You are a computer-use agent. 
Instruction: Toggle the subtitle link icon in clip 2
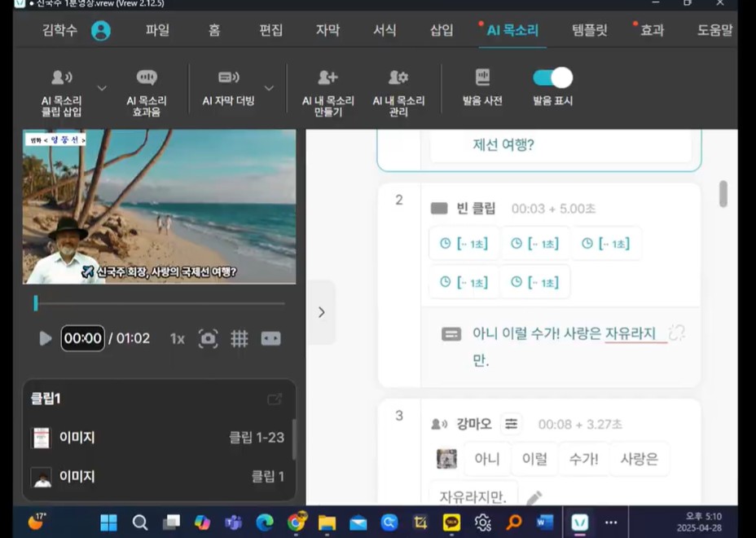click(676, 333)
